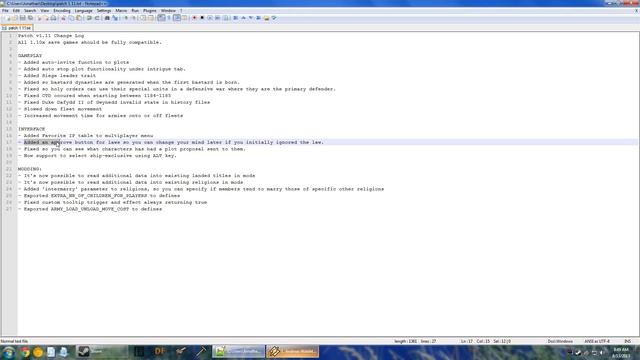The width and height of the screenshot is (640, 360).
Task: Click the macro Playback icon
Action: [x=210, y=18]
